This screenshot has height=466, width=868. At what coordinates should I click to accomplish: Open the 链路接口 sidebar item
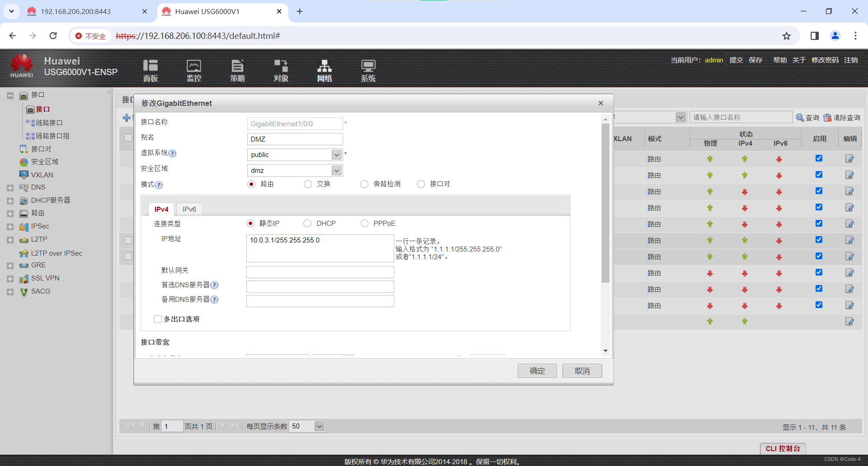49,123
